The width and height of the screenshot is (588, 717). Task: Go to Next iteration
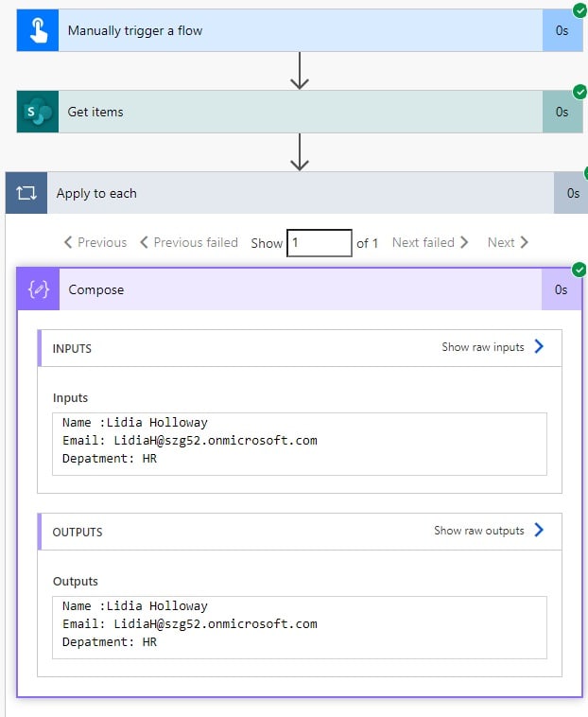click(x=508, y=242)
